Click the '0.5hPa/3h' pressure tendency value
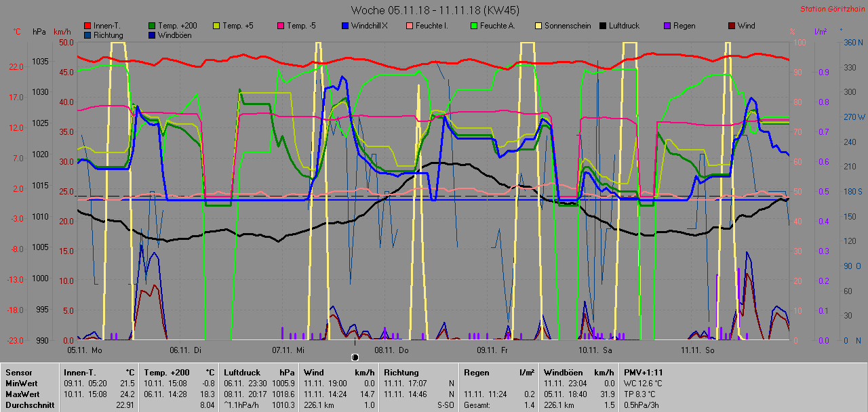868x412 pixels. tap(642, 405)
